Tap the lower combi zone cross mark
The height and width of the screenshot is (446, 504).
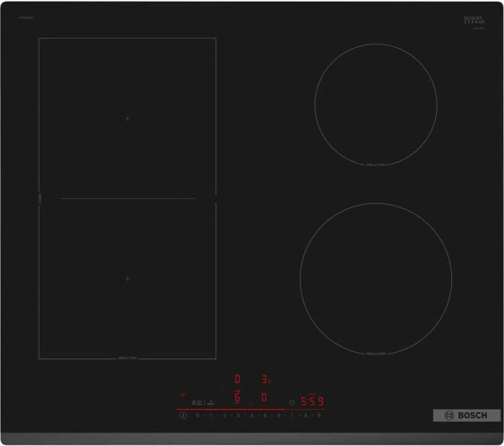[128, 279]
